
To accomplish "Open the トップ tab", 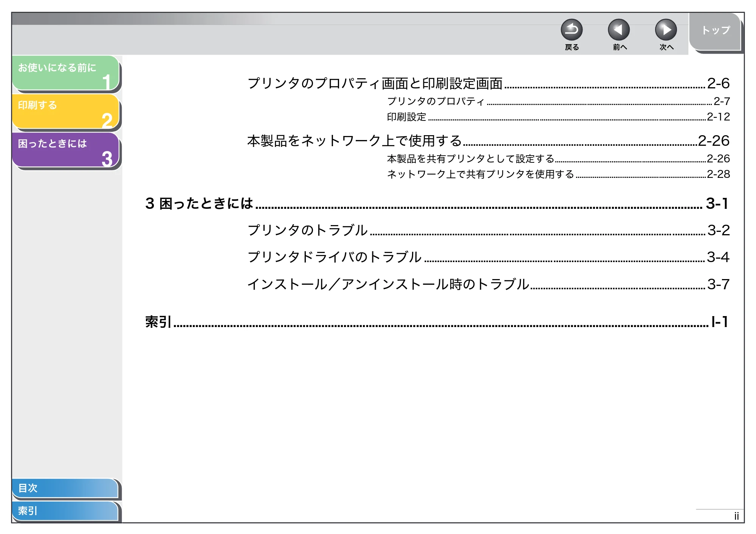I will pyautogui.click(x=715, y=31).
